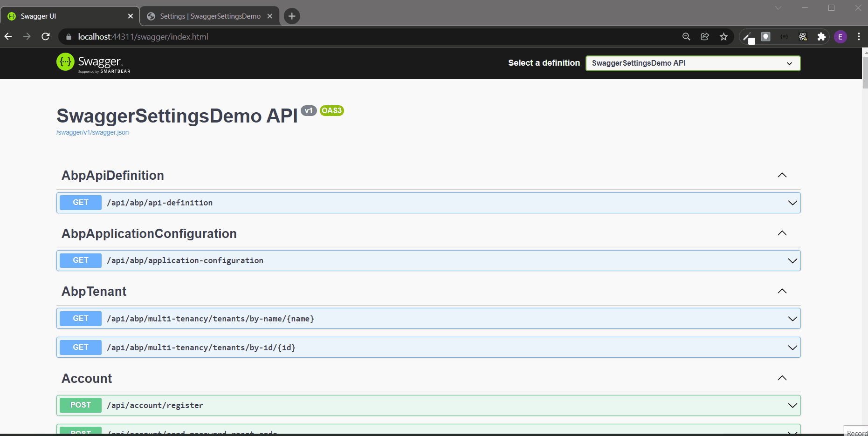Collapse the AbpApiDefinition section

(782, 175)
